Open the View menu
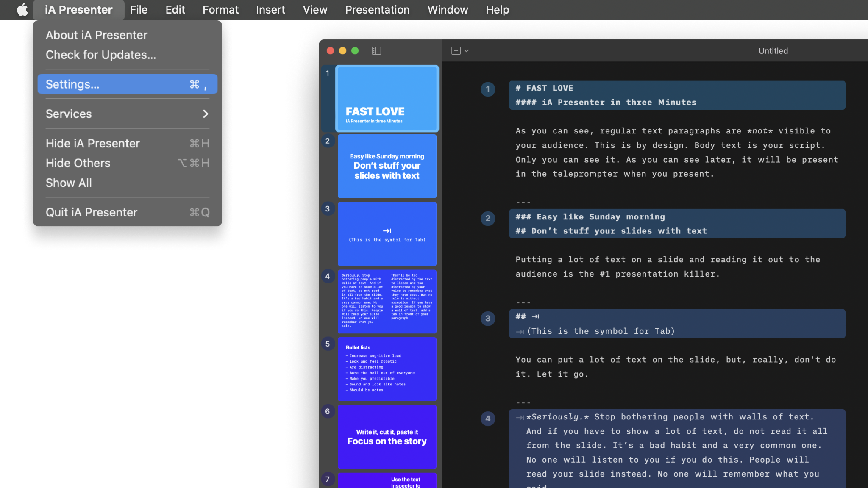The width and height of the screenshot is (868, 488). [x=315, y=10]
